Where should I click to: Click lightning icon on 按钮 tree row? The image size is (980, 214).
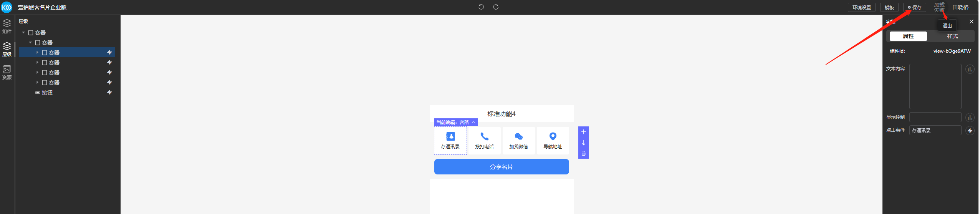click(x=109, y=92)
